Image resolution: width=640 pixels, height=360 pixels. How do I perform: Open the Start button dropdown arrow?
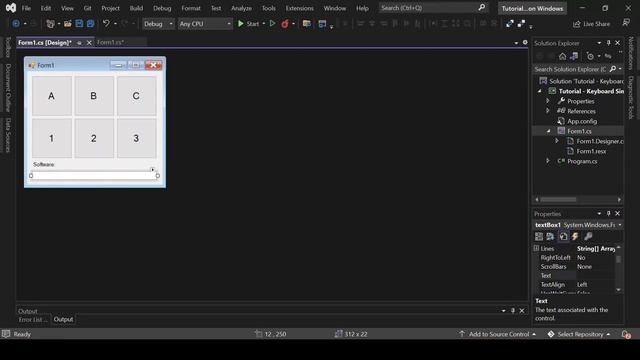point(263,24)
